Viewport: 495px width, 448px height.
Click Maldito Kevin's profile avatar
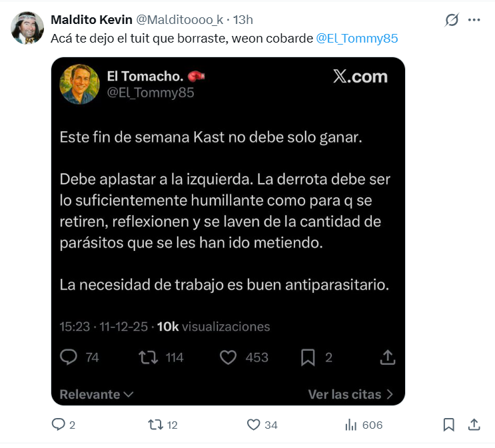click(28, 28)
